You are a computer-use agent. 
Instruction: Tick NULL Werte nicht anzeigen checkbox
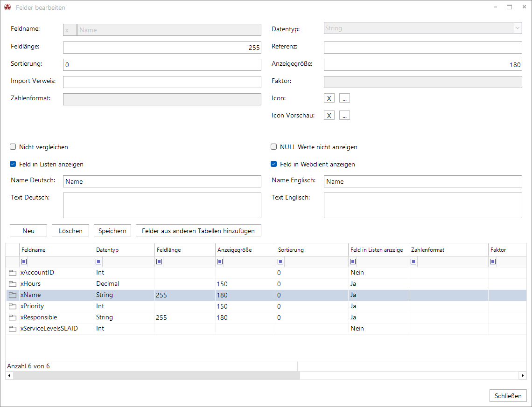(274, 147)
